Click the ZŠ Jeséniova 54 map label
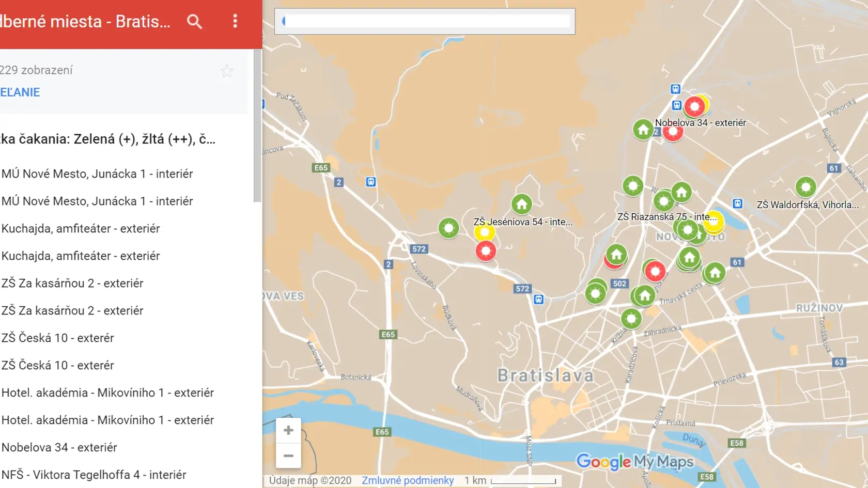Viewport: 868px width, 488px height. [523, 222]
